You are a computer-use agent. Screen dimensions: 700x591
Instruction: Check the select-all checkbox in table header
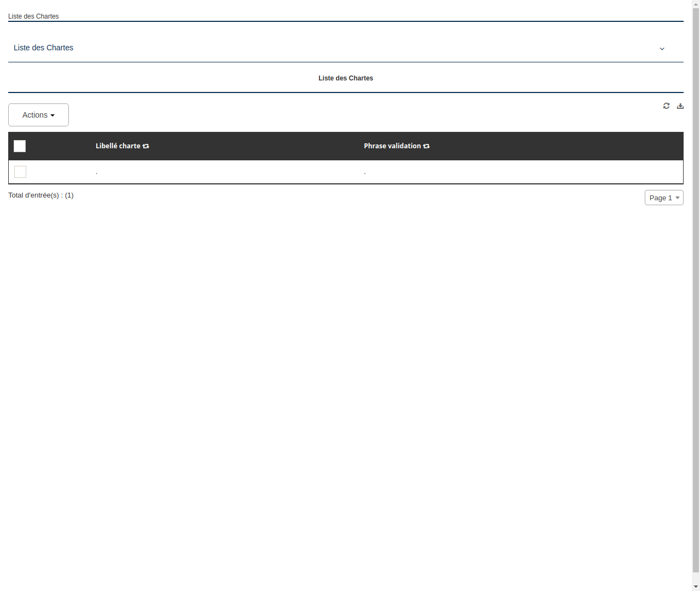(x=20, y=146)
